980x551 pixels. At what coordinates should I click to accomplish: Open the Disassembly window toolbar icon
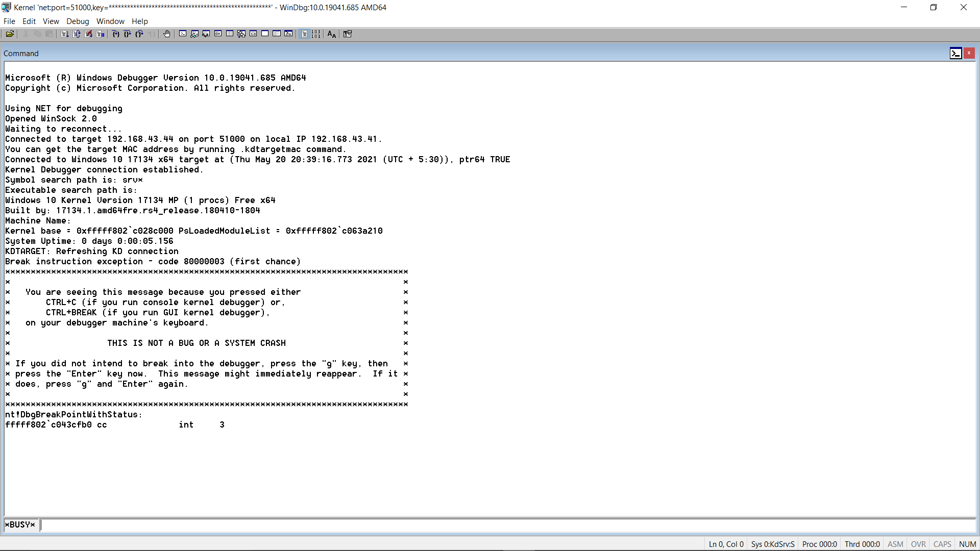coord(253,34)
